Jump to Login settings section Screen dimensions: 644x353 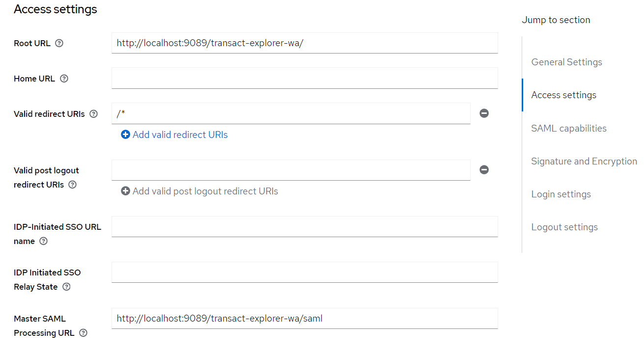tap(560, 194)
